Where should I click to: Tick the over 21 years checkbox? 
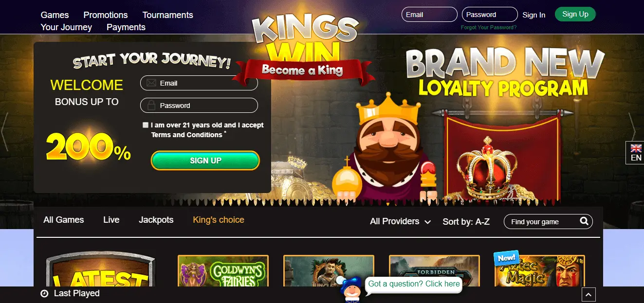pos(145,125)
